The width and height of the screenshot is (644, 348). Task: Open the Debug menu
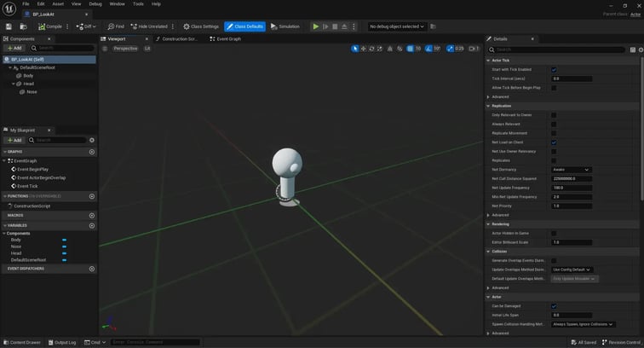(95, 3)
